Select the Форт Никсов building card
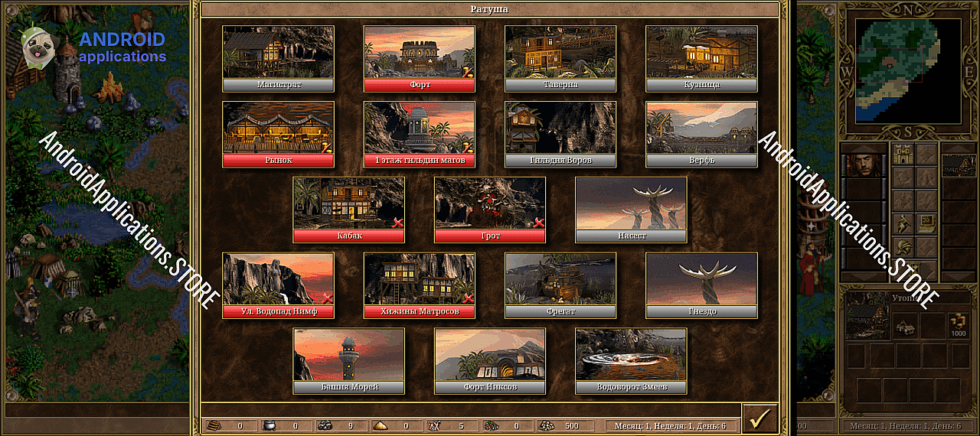 pyautogui.click(x=489, y=361)
